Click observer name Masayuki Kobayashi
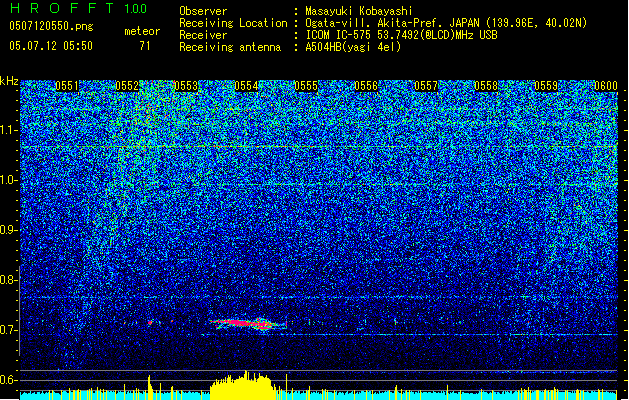629x400 pixels. [359, 11]
